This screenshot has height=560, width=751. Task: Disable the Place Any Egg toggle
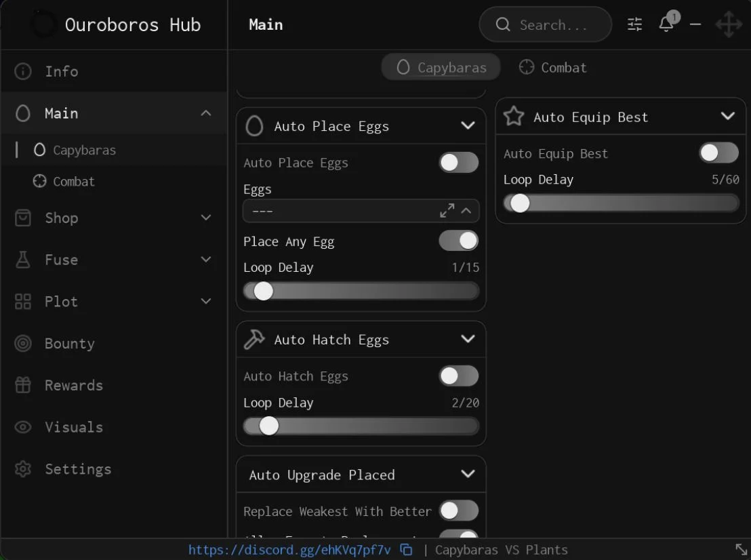[x=459, y=241]
